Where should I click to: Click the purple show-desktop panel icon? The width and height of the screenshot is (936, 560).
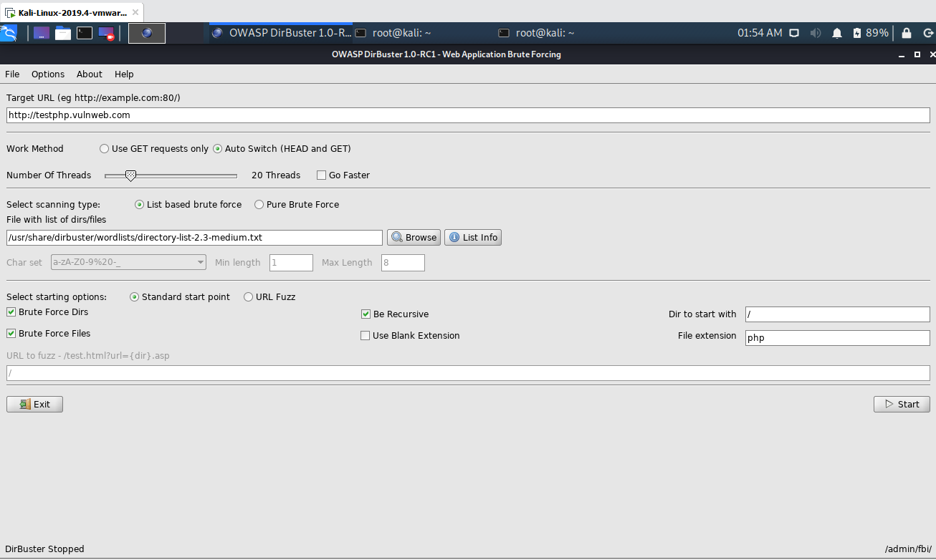pos(42,33)
